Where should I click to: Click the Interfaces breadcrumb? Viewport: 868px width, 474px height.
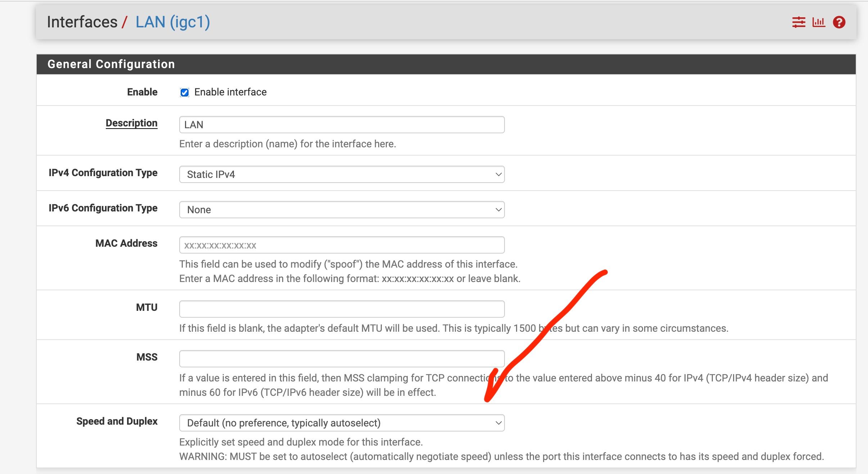(x=82, y=22)
